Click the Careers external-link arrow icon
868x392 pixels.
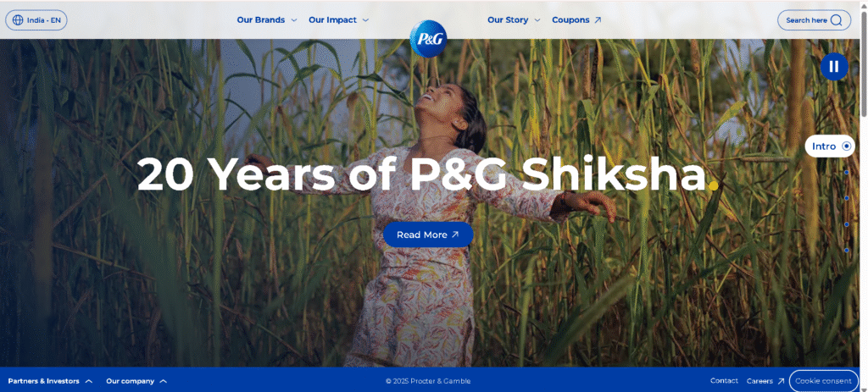coord(781,381)
